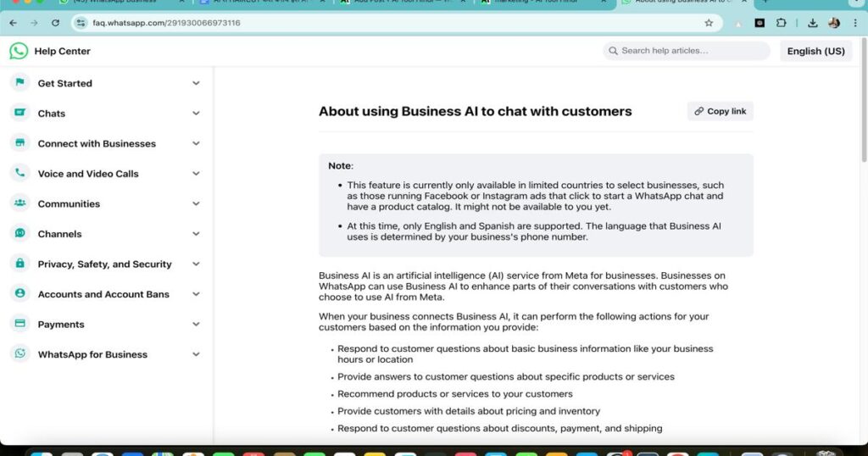Open site information icon in address bar

click(81, 23)
